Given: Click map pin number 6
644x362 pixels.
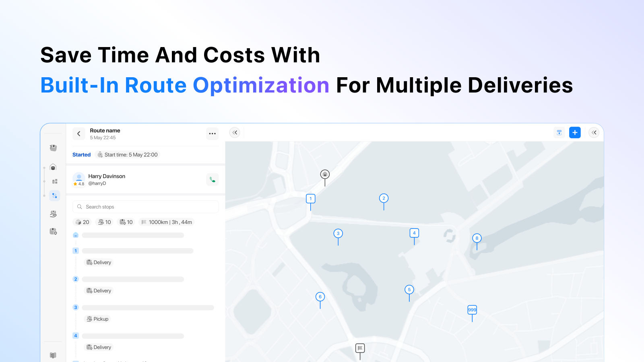Looking at the screenshot, I should [320, 297].
